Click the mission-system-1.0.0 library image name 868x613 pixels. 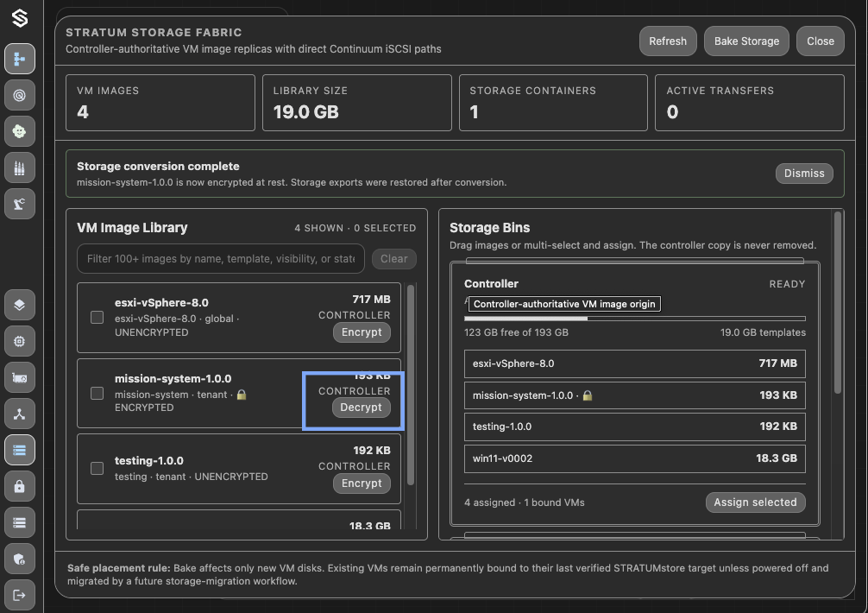[x=173, y=379]
